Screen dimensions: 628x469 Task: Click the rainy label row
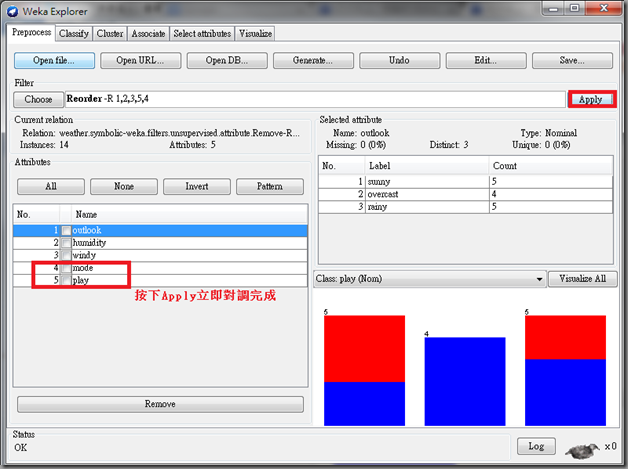[466, 207]
